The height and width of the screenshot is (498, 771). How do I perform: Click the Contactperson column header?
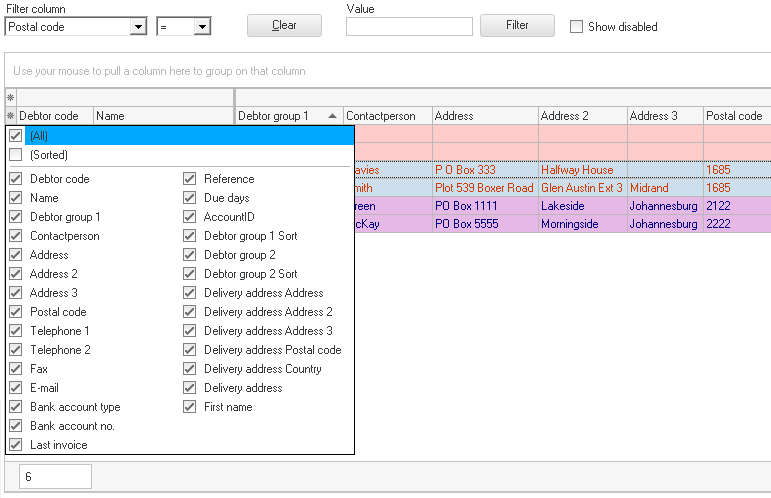[386, 116]
